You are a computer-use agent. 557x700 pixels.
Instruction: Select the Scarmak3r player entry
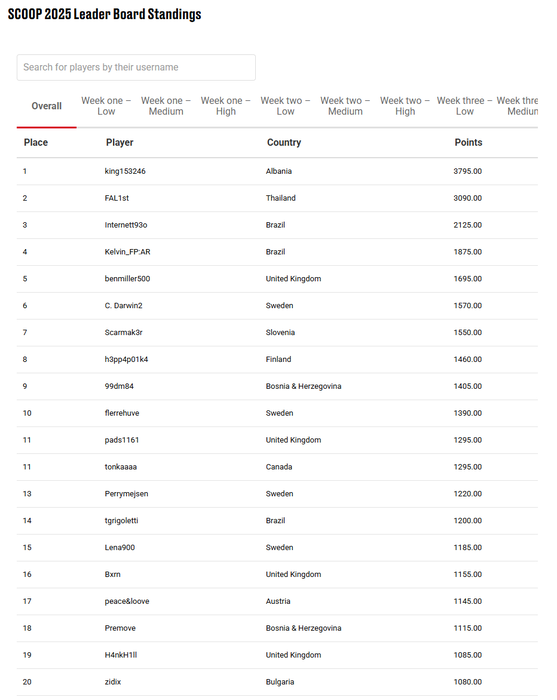coord(277,333)
